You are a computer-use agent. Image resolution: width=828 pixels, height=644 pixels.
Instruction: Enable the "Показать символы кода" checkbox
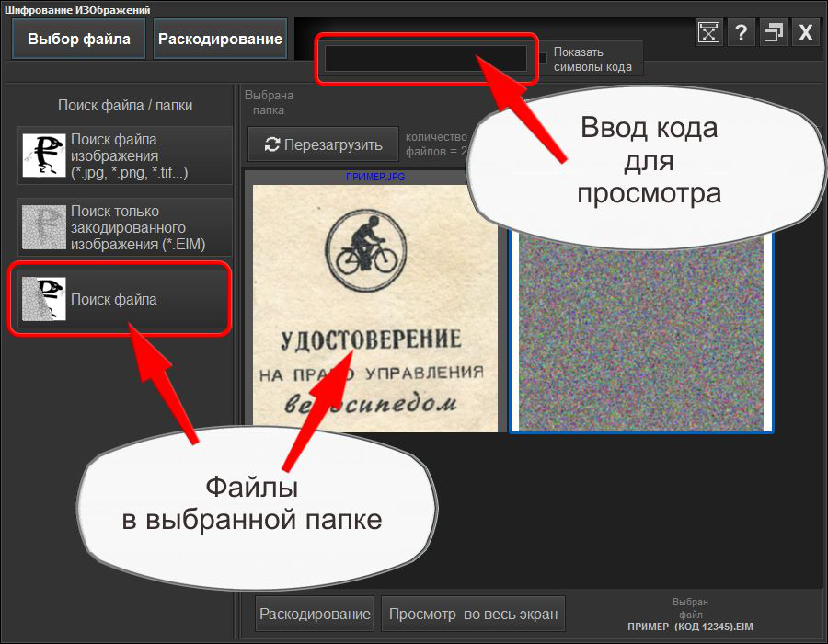coord(541,57)
